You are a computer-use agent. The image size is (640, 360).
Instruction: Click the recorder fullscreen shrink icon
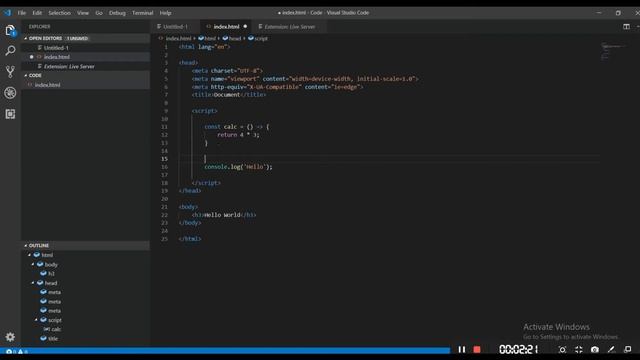pyautogui.click(x=579, y=350)
